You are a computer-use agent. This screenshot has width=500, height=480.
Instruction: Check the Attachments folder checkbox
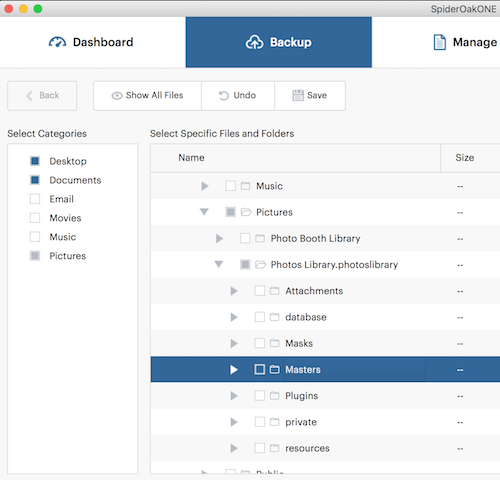coord(260,291)
